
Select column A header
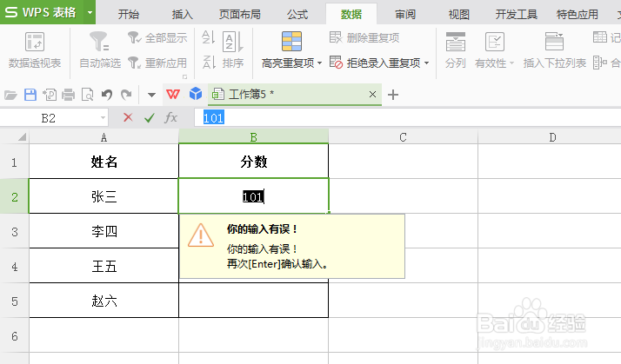[103, 137]
